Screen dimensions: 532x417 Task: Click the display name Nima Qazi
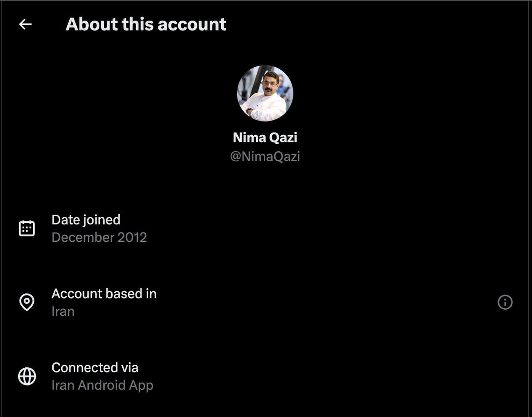265,138
